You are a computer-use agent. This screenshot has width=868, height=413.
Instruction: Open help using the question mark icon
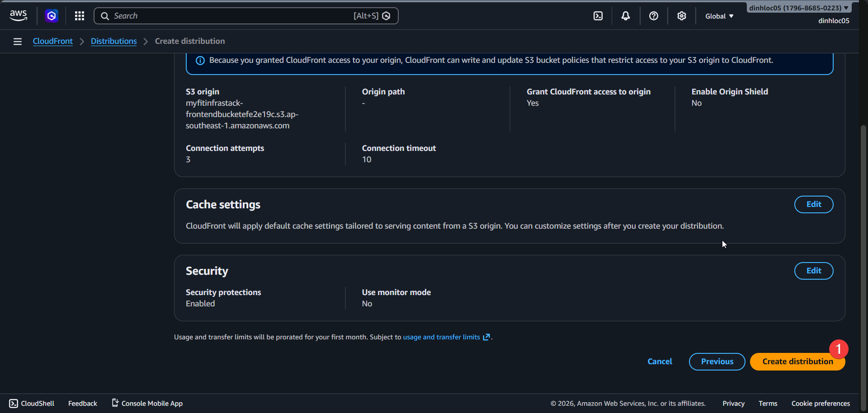coord(653,15)
